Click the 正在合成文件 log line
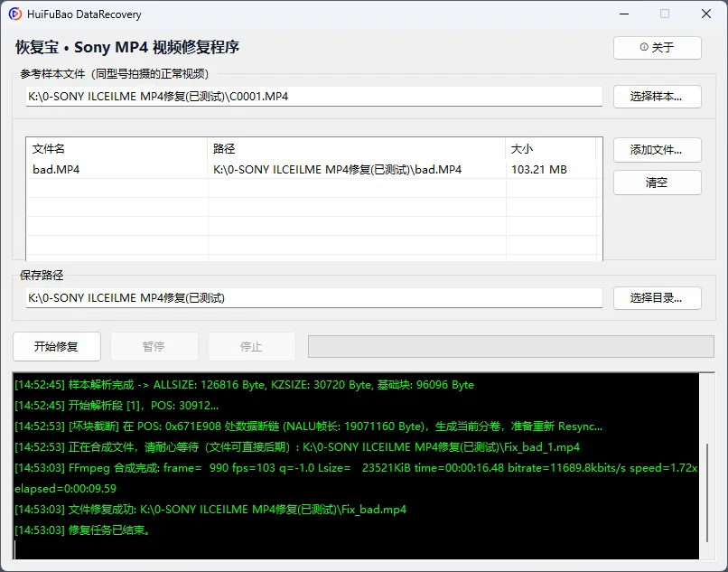Image resolution: width=728 pixels, height=572 pixels. [297, 447]
